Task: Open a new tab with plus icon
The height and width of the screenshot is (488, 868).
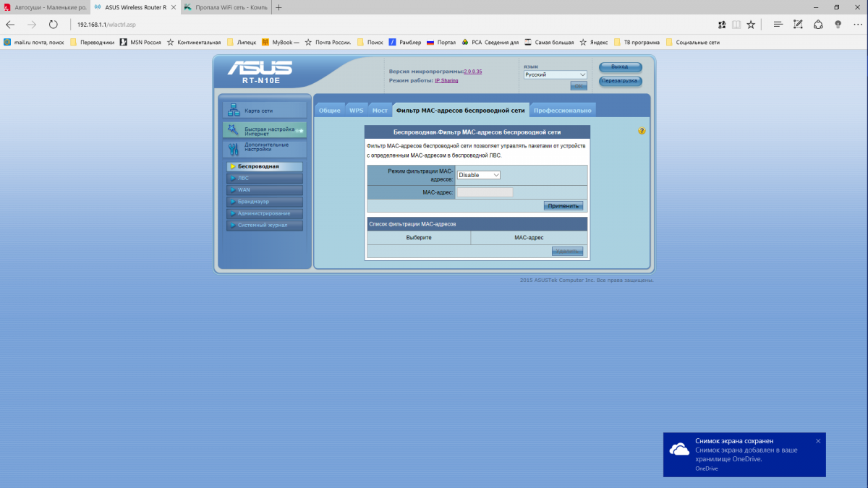Action: pos(279,7)
